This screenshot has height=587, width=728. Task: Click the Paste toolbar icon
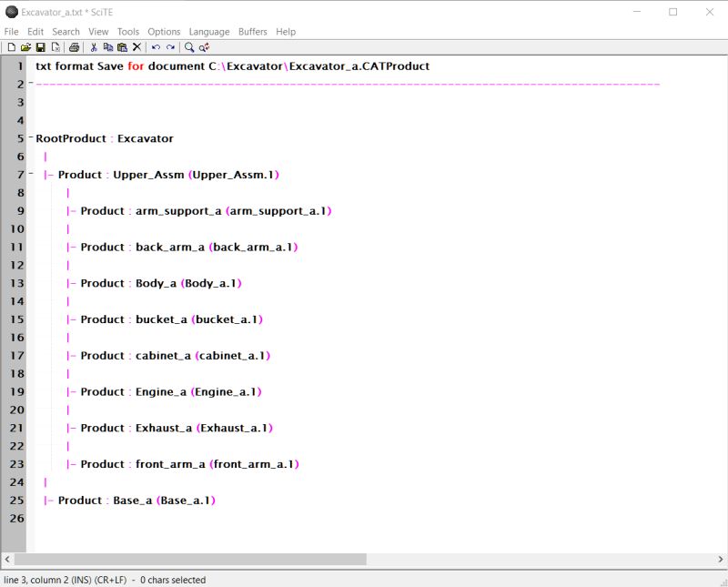[122, 47]
